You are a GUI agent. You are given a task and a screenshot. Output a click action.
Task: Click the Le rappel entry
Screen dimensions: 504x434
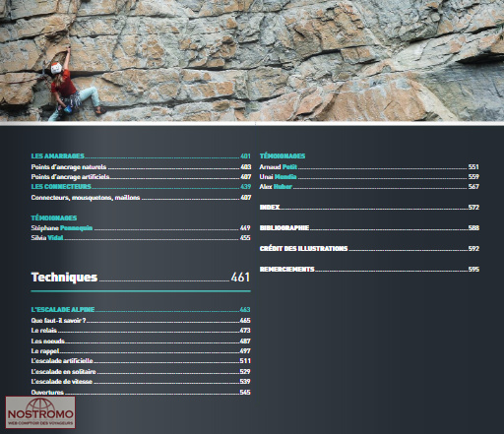click(141, 351)
